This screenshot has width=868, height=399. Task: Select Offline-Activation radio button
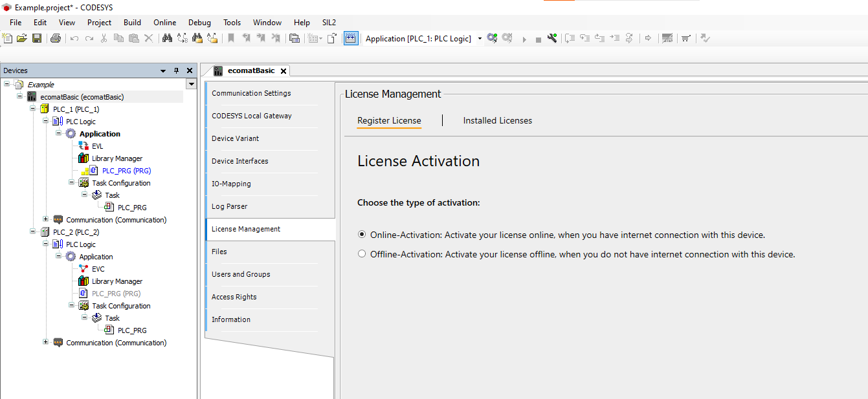pyautogui.click(x=362, y=253)
